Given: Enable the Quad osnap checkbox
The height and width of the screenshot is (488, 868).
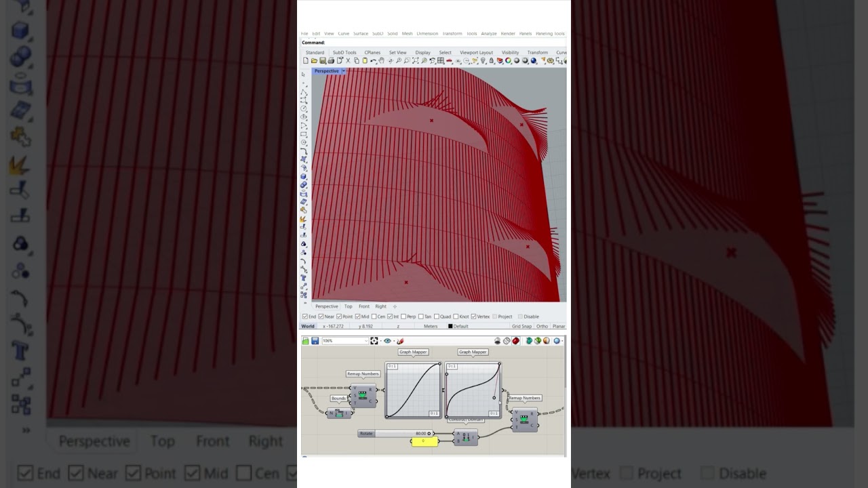Looking at the screenshot, I should tap(437, 317).
